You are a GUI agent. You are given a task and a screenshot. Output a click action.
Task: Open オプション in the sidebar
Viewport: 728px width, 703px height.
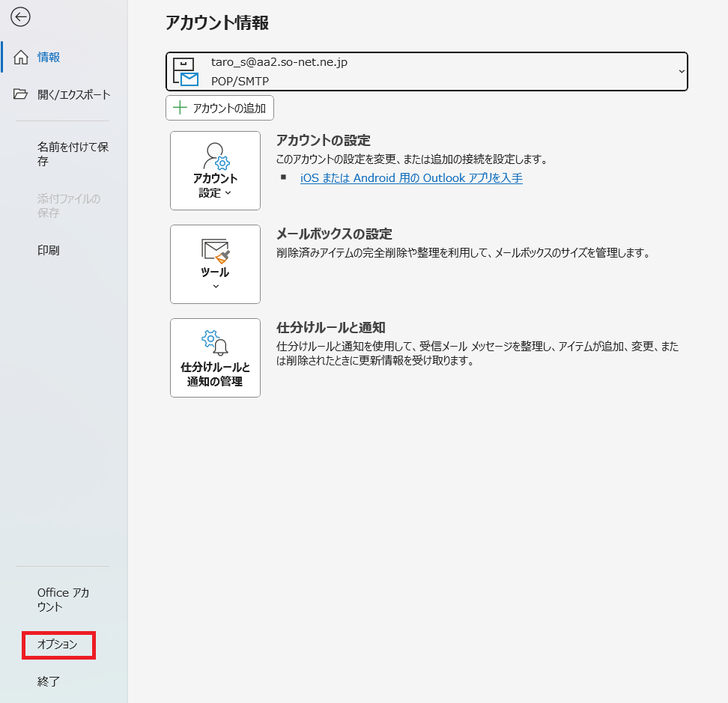58,645
